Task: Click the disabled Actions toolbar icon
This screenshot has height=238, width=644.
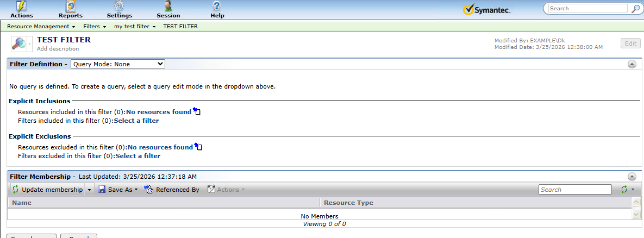Action: point(211,190)
